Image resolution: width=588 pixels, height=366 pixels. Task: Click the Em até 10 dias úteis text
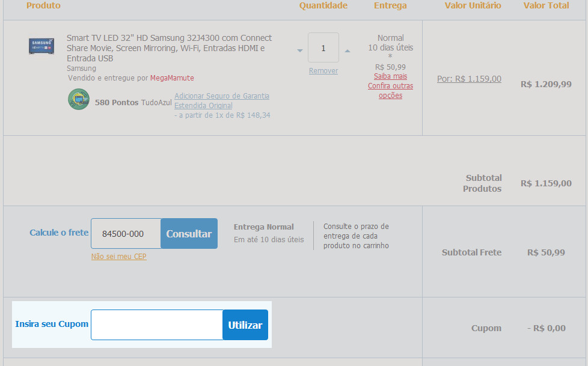[x=269, y=240]
